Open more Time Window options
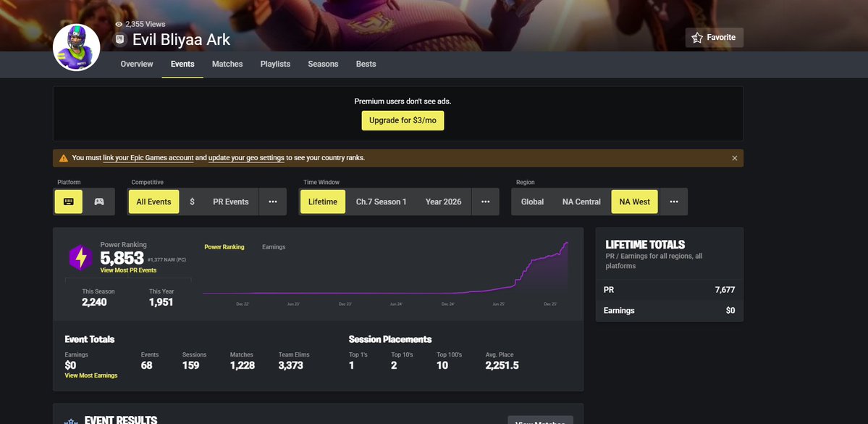The height and width of the screenshot is (424, 868). (486, 201)
